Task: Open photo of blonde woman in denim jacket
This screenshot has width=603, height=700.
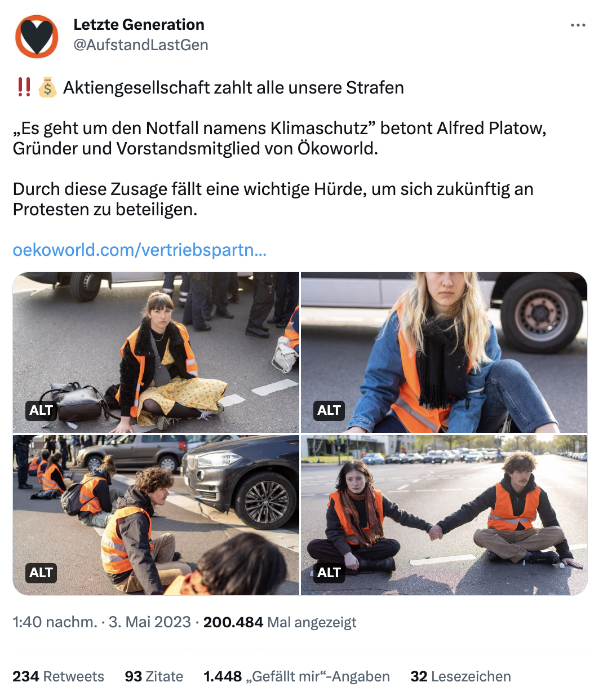Action: (444, 352)
